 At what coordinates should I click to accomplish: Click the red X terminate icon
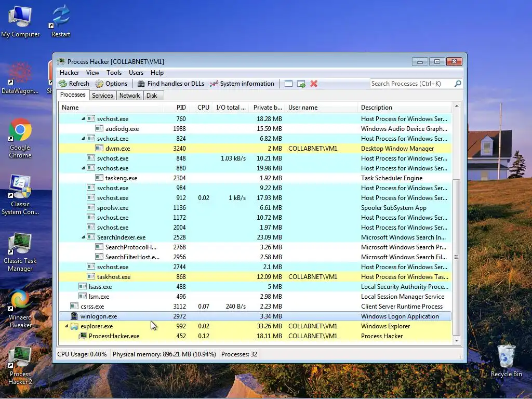click(314, 84)
